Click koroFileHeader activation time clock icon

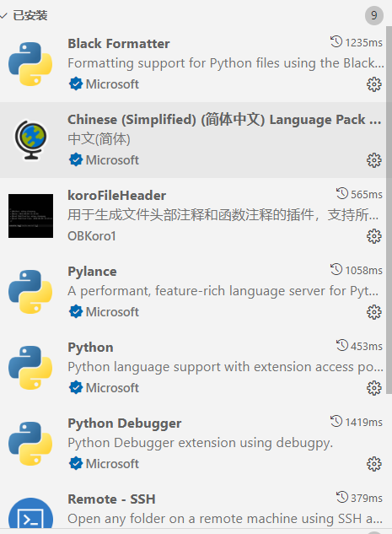(342, 193)
